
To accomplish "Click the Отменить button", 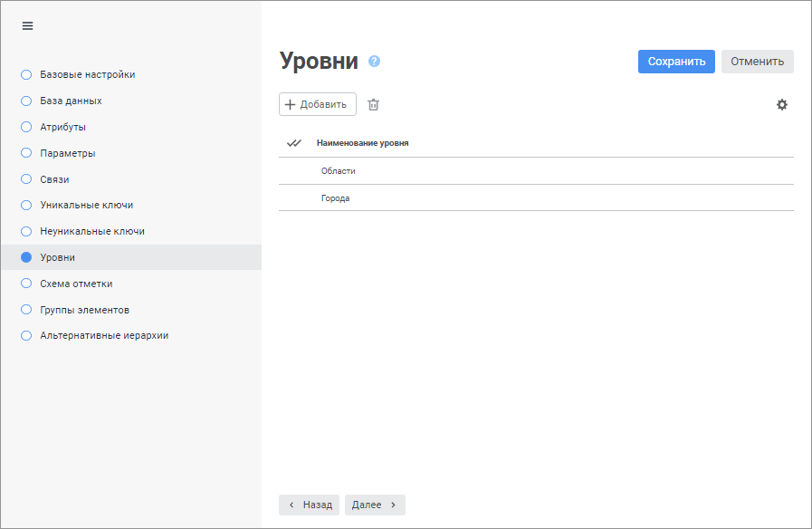I will point(757,62).
